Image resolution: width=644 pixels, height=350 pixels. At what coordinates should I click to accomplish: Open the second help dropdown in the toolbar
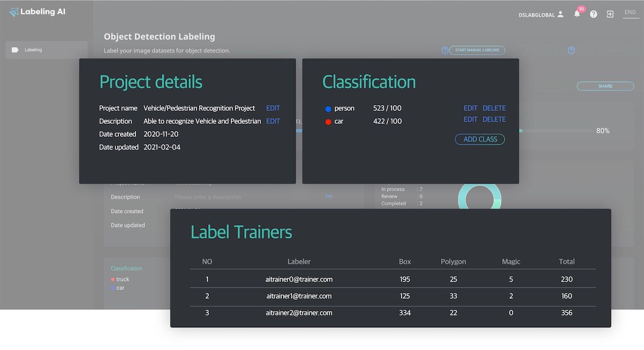[571, 50]
